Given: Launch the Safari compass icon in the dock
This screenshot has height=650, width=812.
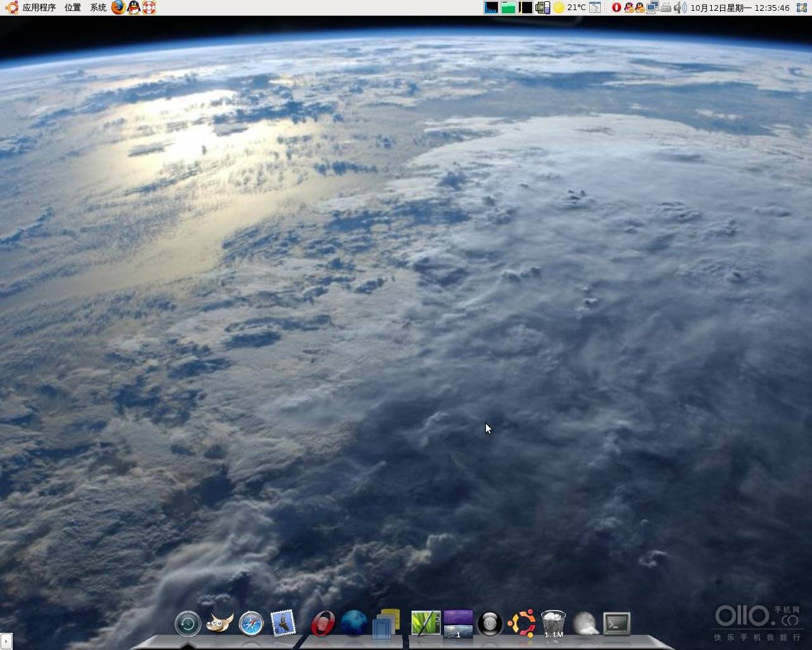Looking at the screenshot, I should point(251,624).
